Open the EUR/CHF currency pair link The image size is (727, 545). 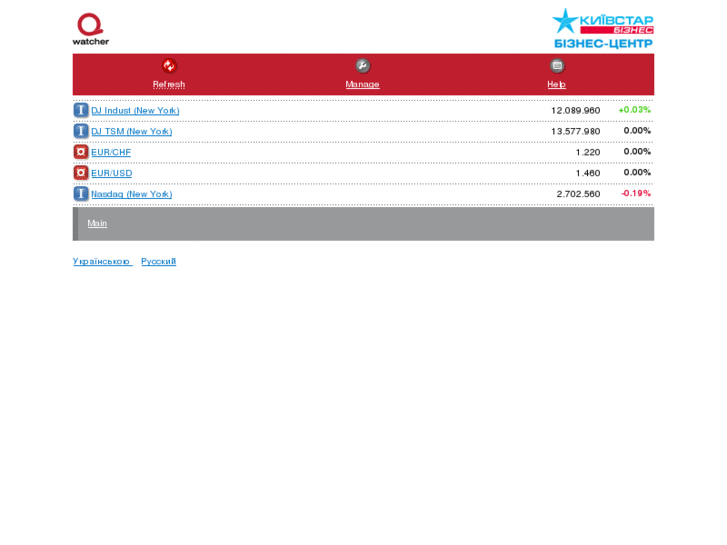tap(111, 152)
